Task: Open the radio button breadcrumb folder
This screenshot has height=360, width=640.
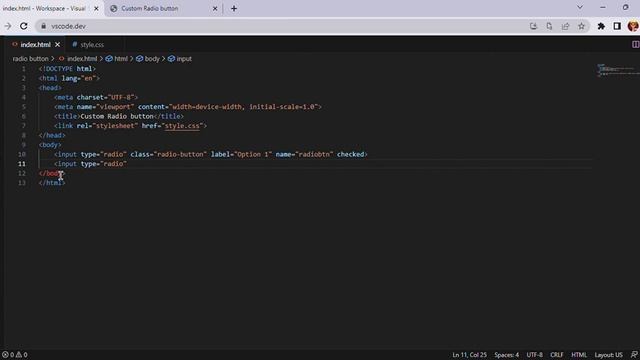Action: [30, 59]
